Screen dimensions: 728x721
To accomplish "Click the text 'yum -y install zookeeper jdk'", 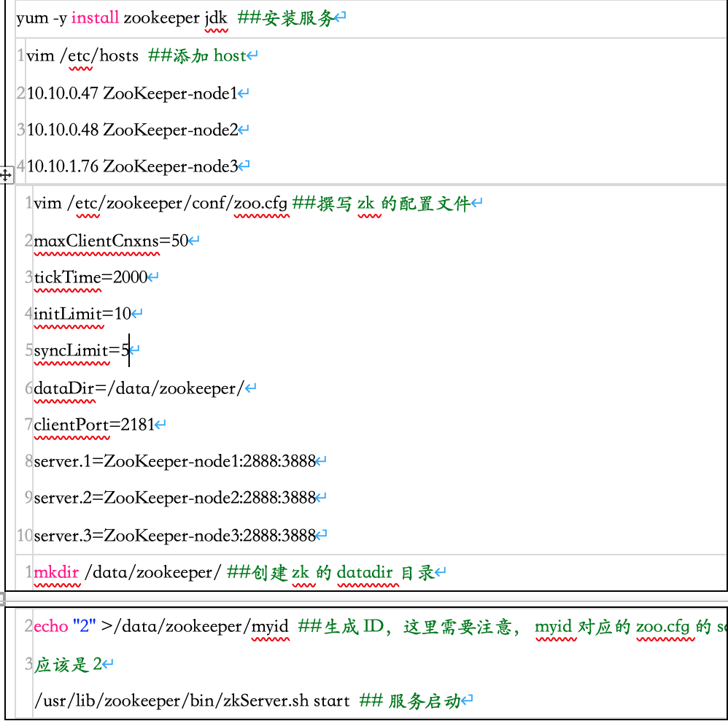I will (122, 18).
